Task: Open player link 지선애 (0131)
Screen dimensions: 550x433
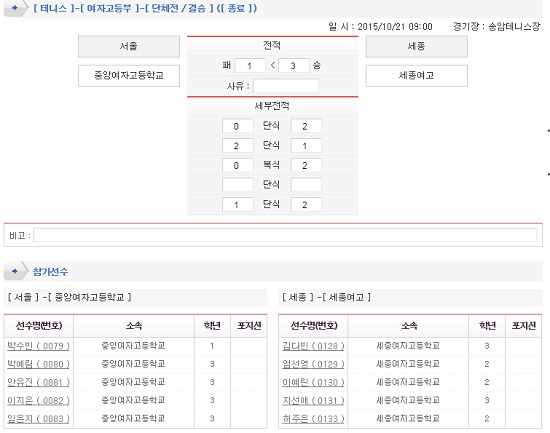Action: pyautogui.click(x=313, y=400)
